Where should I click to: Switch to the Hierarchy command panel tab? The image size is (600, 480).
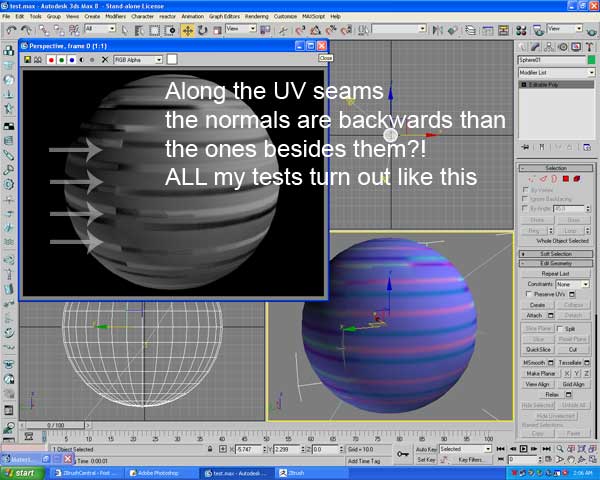549,47
